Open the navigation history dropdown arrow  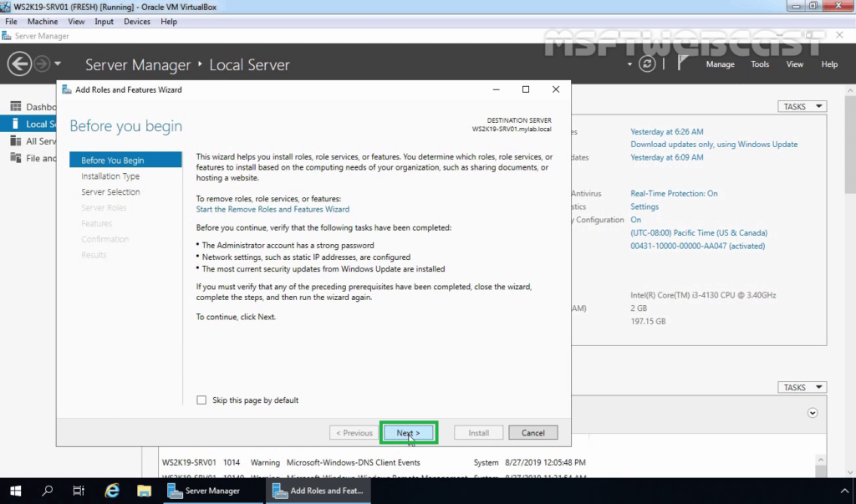tap(58, 64)
